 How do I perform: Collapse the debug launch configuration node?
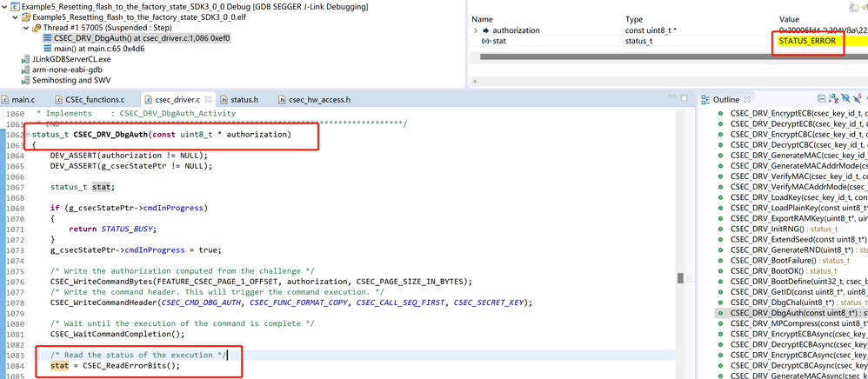[x=5, y=7]
